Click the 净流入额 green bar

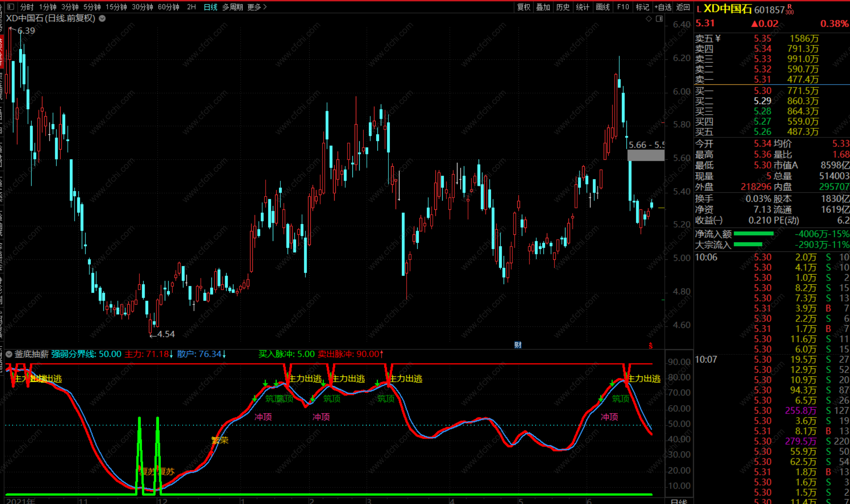[x=753, y=234]
